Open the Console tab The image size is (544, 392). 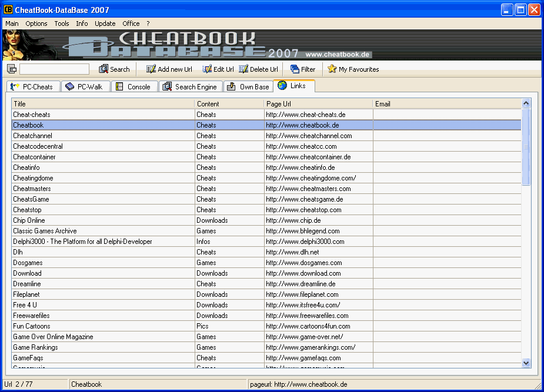134,87
